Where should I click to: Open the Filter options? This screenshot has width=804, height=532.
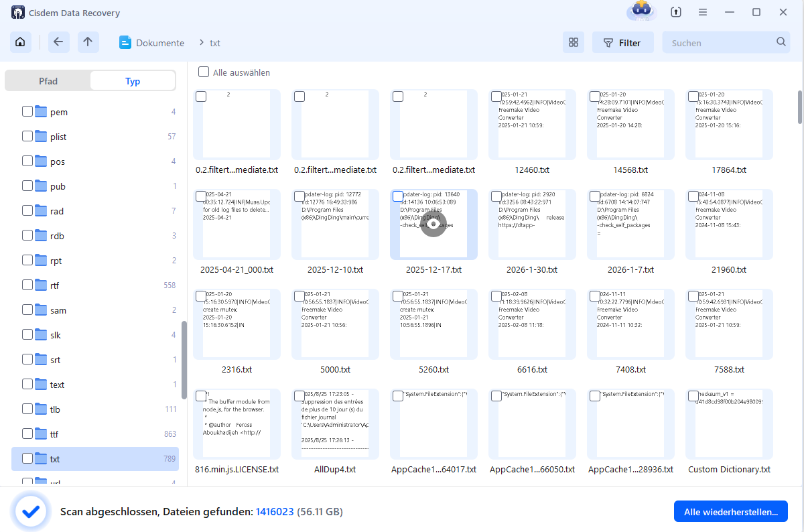point(623,42)
